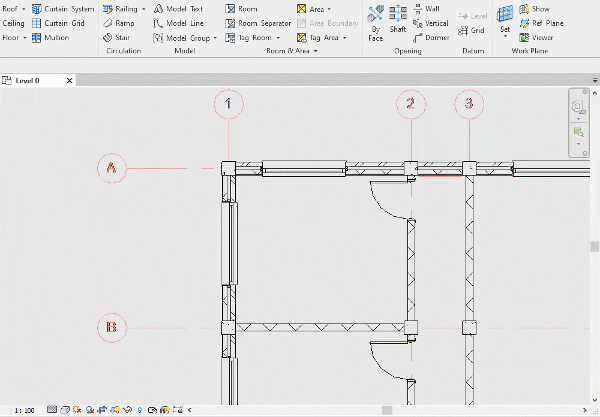This screenshot has width=600, height=417.
Task: Toggle Reveal Hidden Elements lightbulb
Action: click(x=140, y=410)
